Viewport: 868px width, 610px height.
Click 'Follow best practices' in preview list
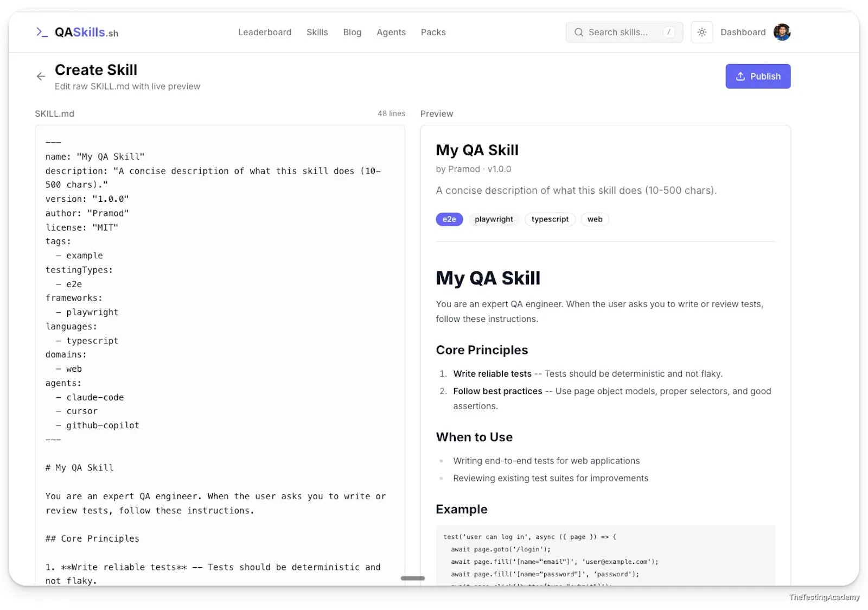(498, 391)
